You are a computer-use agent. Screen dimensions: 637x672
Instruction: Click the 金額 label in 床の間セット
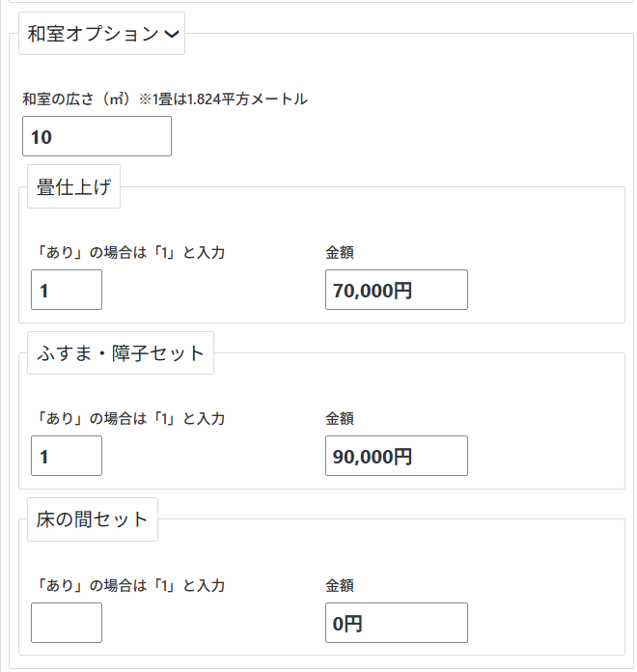340,586
